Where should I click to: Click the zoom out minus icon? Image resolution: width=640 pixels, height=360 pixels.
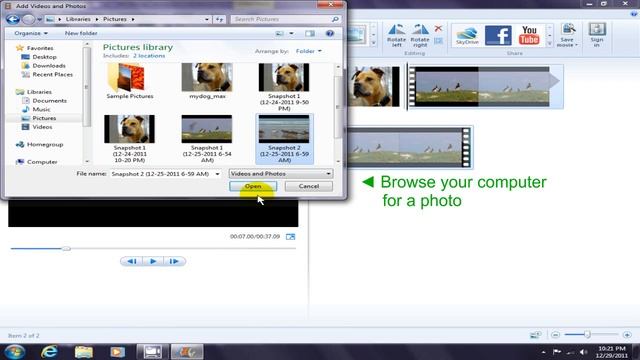point(555,335)
